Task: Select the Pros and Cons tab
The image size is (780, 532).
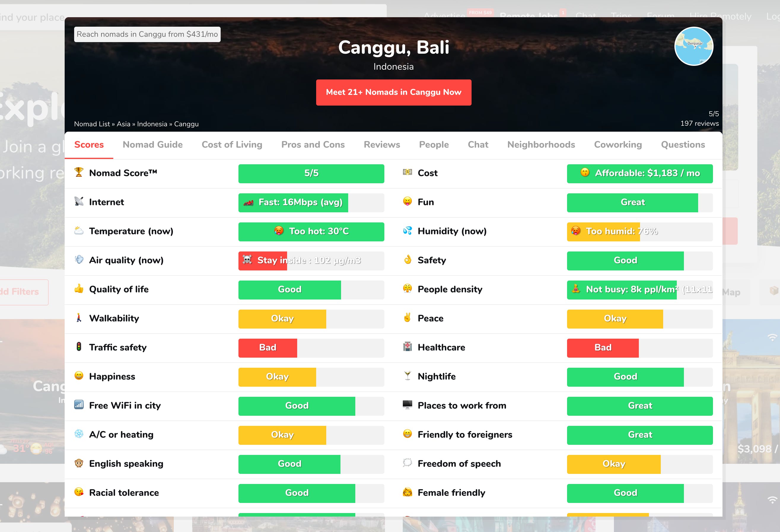Action: (x=313, y=145)
